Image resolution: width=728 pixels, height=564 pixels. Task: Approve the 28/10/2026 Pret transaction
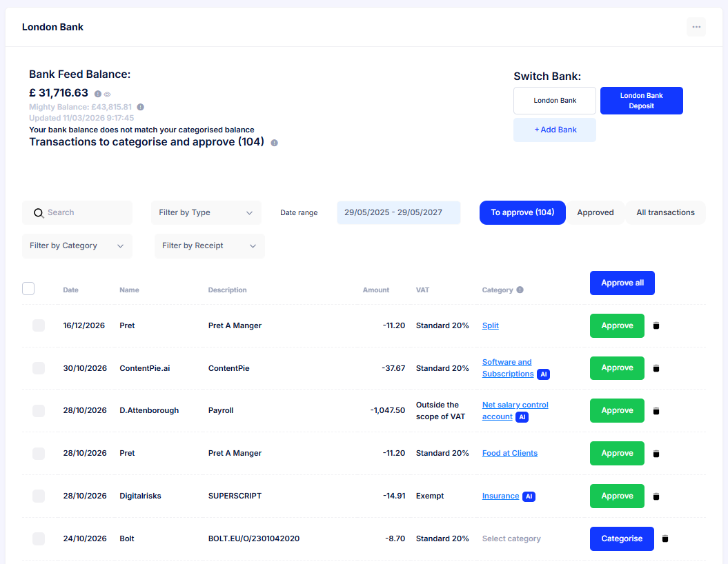click(617, 454)
